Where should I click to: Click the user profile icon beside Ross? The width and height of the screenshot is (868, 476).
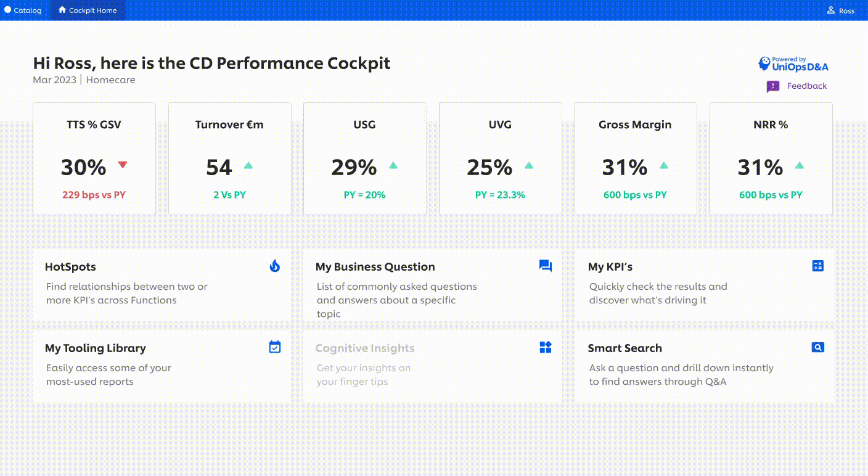[x=831, y=10]
